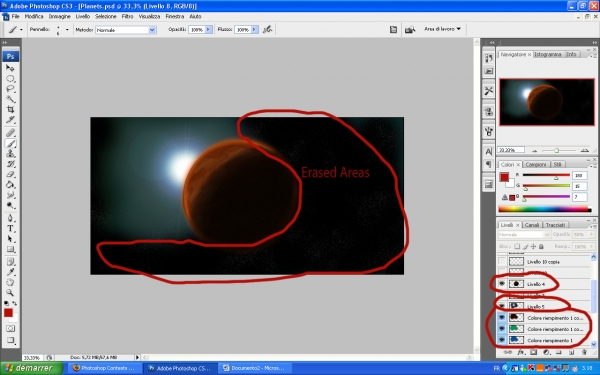Click the foreground color swatch in toolbox

[x=8, y=313]
